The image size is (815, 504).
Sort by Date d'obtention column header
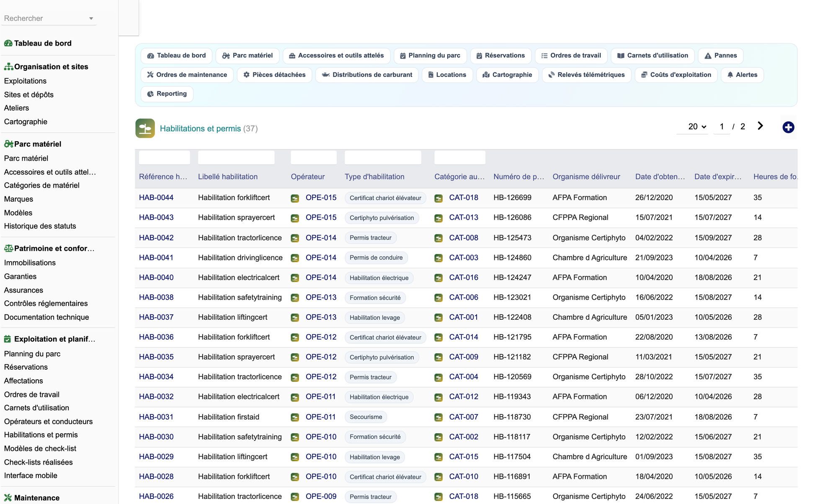click(660, 177)
